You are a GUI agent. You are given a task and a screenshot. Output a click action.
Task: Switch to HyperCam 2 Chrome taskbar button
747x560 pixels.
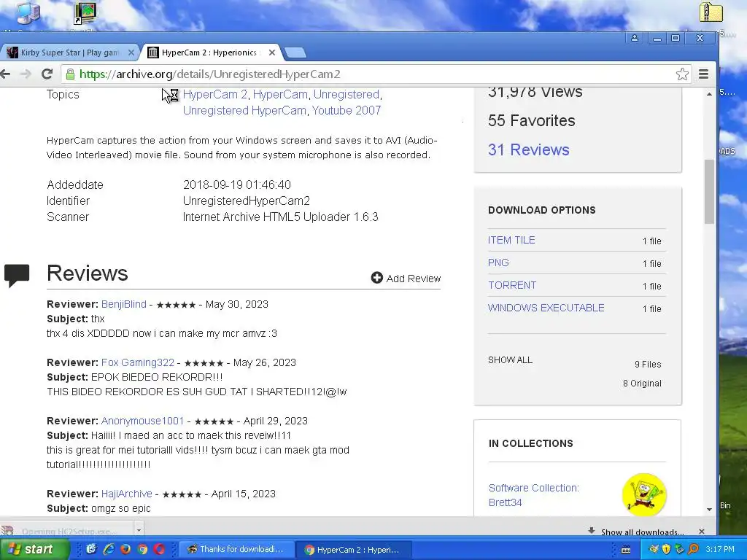pos(353,550)
